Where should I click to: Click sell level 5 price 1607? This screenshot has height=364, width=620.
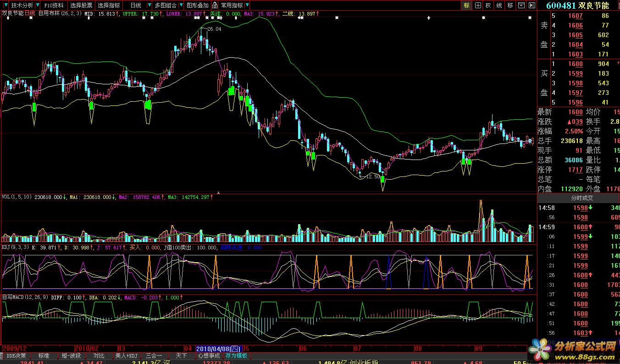pyautogui.click(x=576, y=16)
